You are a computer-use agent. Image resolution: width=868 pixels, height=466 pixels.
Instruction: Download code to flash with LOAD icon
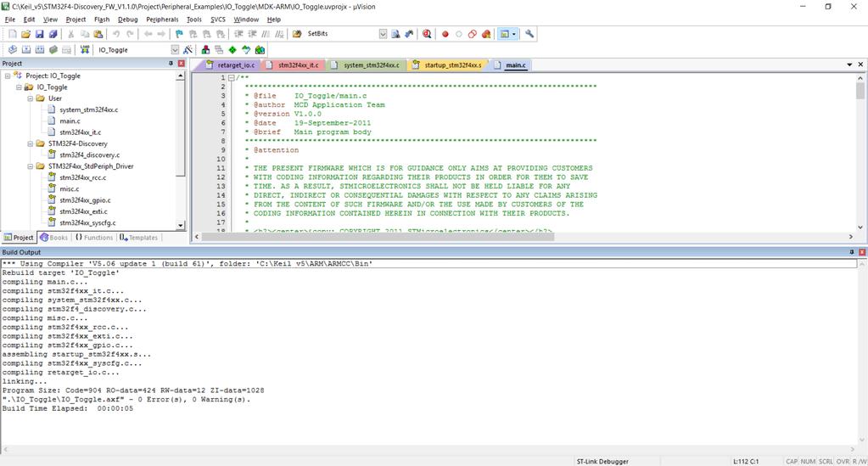coord(85,50)
